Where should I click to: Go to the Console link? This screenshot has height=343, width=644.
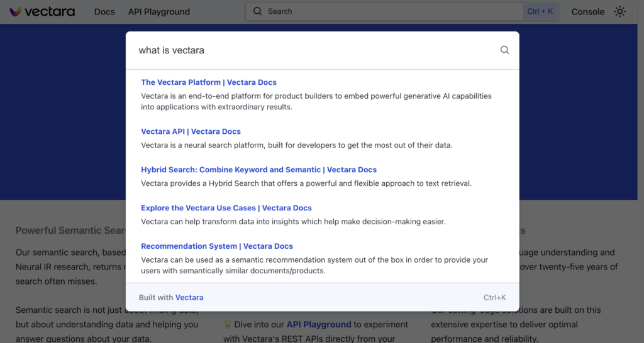[x=587, y=11]
